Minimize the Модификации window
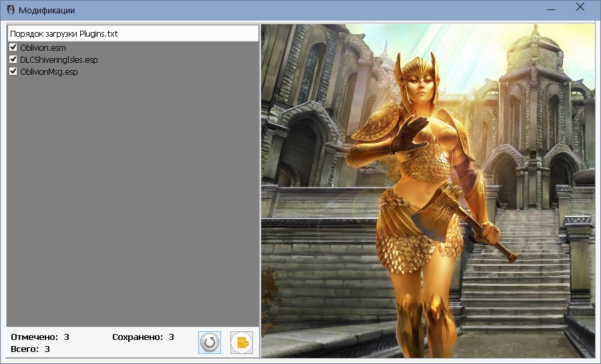601x364 pixels. click(552, 9)
